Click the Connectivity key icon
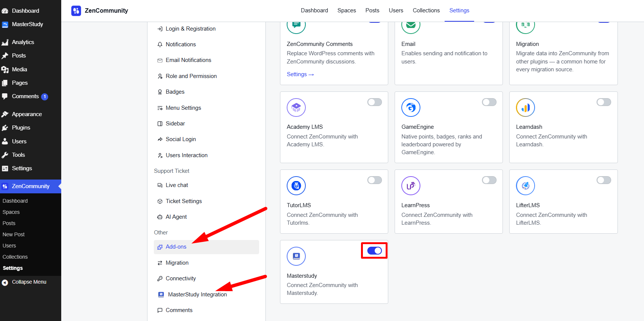This screenshot has height=321, width=644. [x=160, y=278]
